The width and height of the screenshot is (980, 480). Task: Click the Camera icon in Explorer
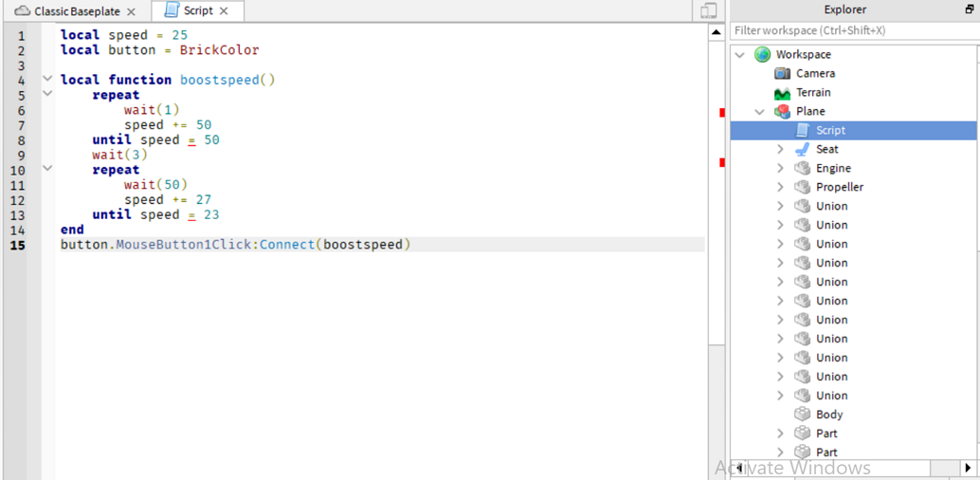783,74
